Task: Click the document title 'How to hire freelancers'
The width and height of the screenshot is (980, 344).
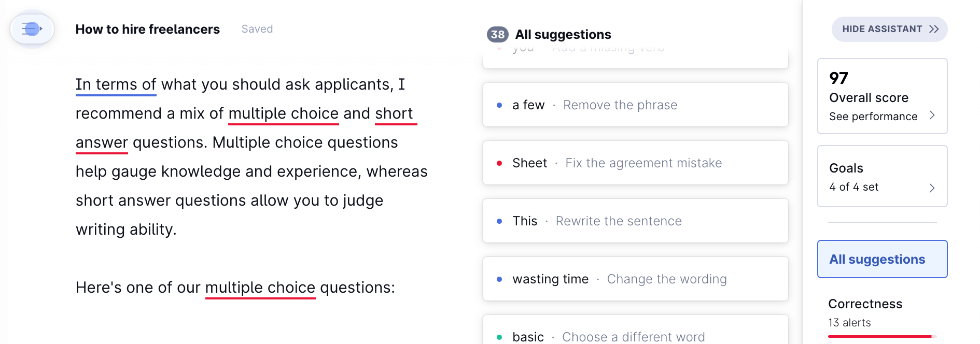Action: 147,29
